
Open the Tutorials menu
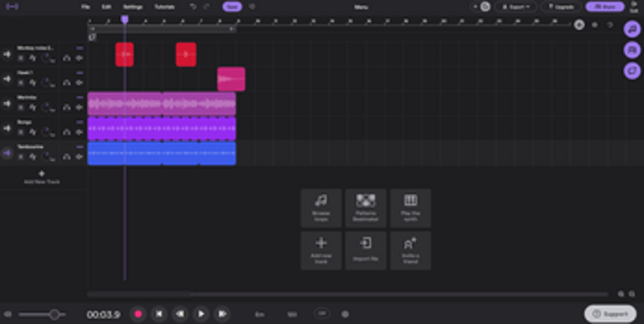pyautogui.click(x=164, y=7)
